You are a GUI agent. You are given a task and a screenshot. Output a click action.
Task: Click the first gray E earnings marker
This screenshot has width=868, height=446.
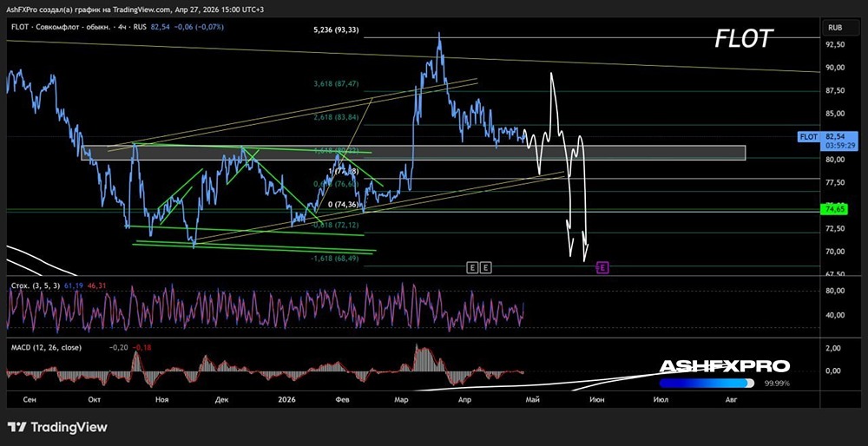click(472, 268)
